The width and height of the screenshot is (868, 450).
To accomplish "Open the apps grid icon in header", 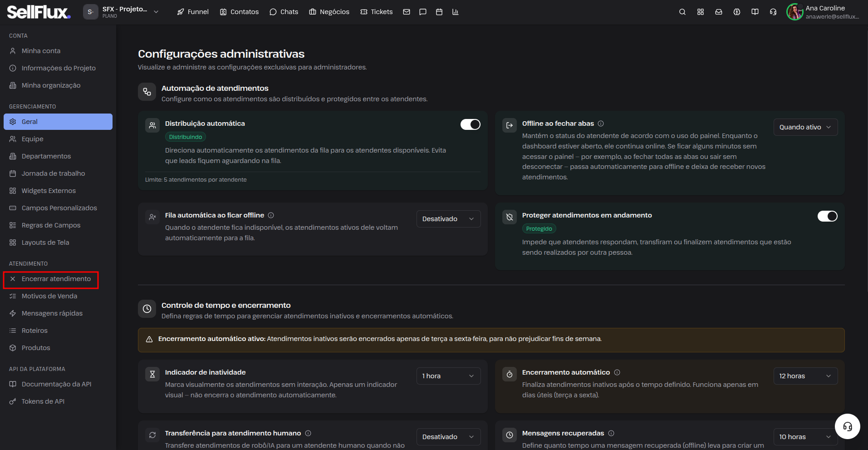I will (701, 12).
